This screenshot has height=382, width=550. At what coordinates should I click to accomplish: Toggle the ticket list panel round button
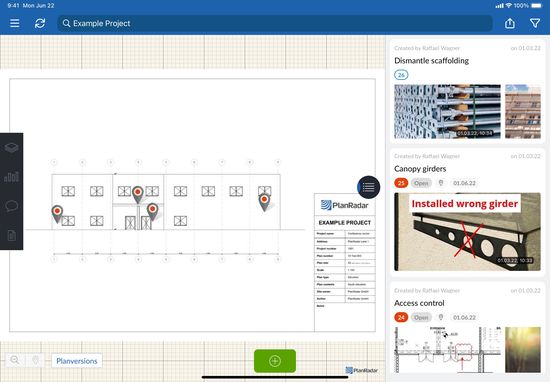368,187
